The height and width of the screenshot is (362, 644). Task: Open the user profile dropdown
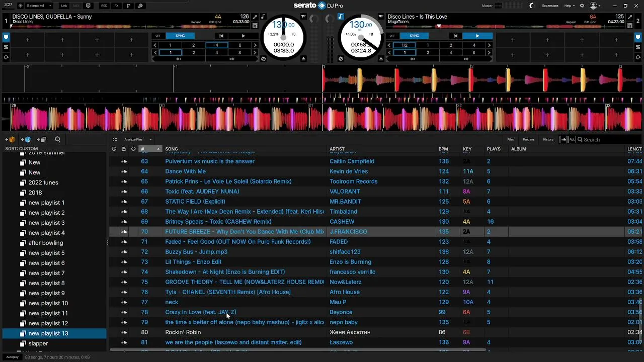point(595,6)
